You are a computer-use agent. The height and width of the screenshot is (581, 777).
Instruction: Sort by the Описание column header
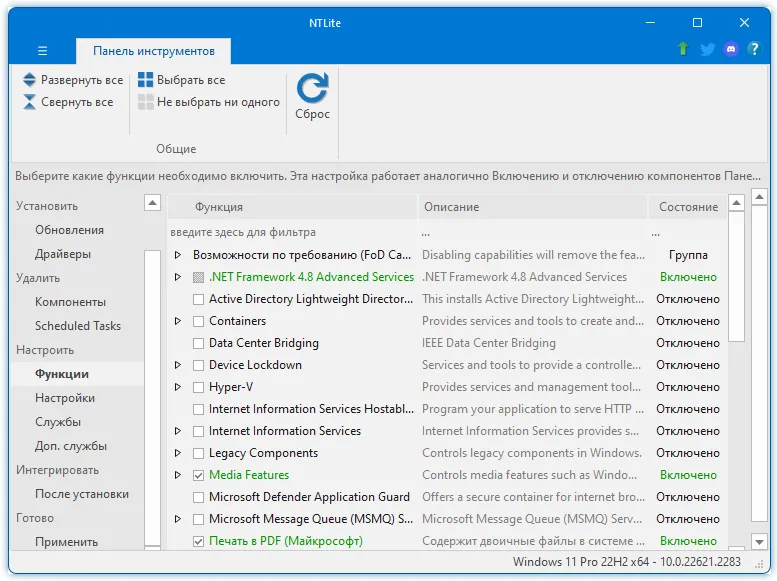click(533, 207)
